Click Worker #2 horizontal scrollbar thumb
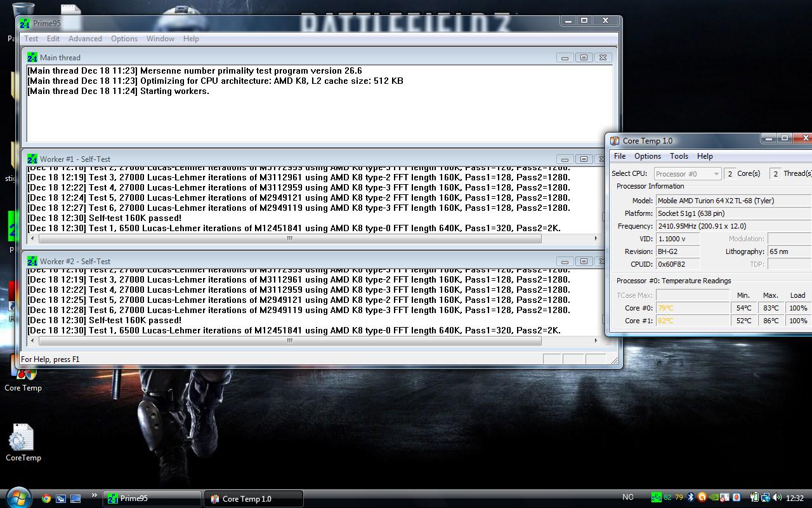The height and width of the screenshot is (508, 812). pyautogui.click(x=290, y=341)
